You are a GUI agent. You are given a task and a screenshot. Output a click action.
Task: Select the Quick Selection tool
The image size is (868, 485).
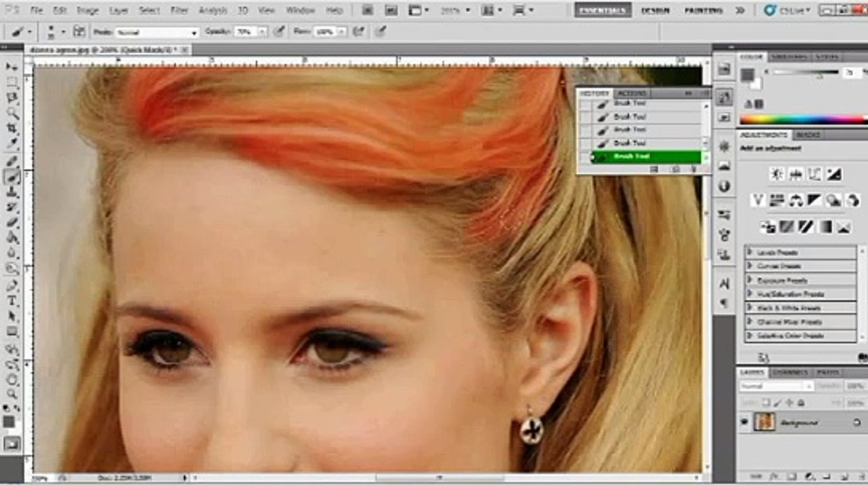pos(11,113)
